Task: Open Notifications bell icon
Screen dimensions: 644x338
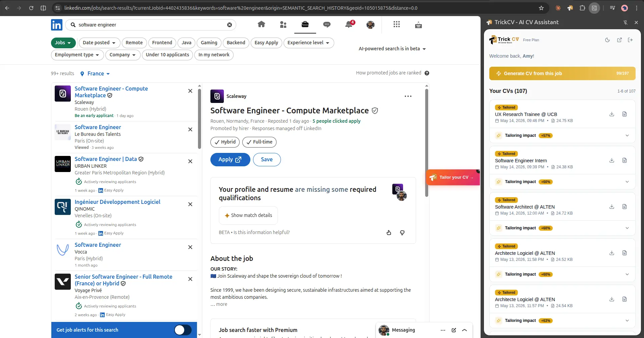Action: point(349,24)
